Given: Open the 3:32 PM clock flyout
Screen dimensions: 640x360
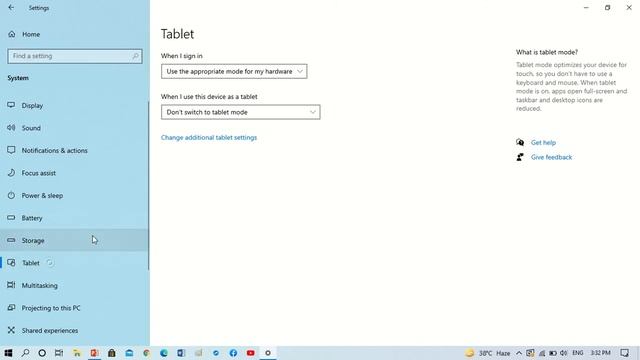Looking at the screenshot, I should point(600,353).
